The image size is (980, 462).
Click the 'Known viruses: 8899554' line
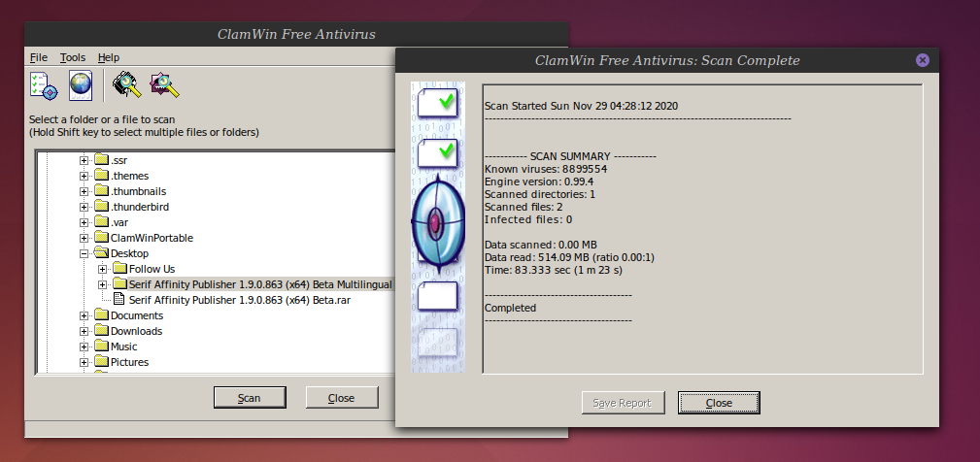(x=546, y=169)
